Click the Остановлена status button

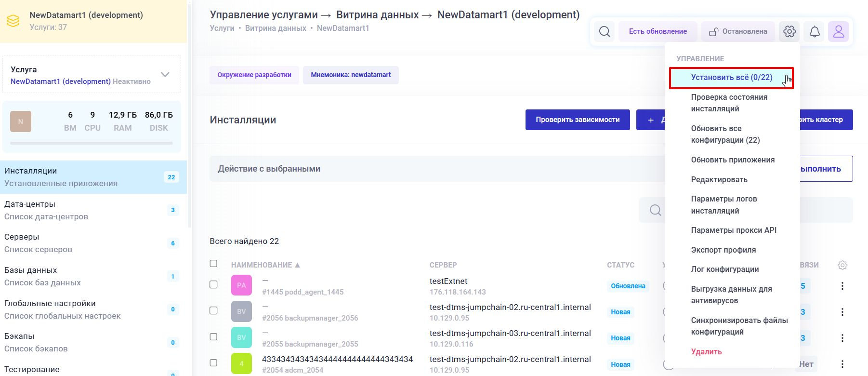click(737, 31)
